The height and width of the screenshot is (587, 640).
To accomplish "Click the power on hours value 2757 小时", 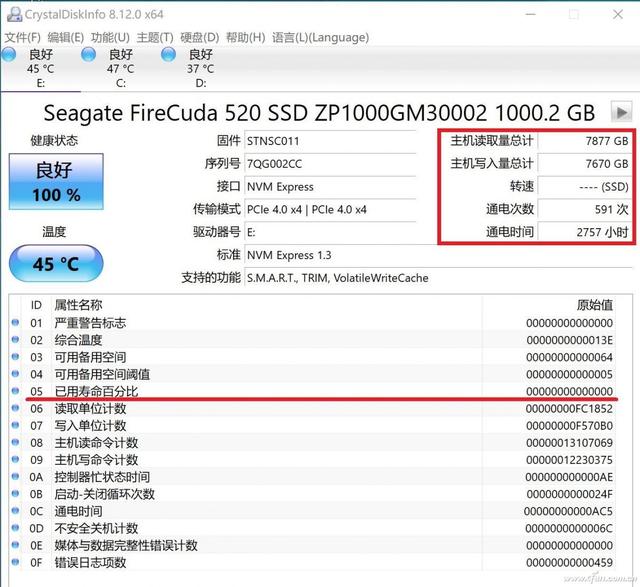I will [x=584, y=233].
